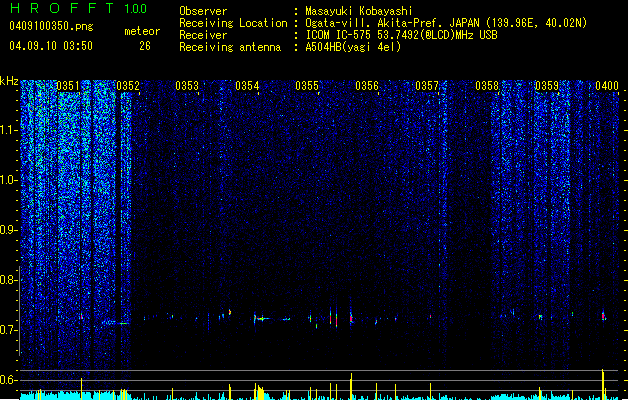The width and height of the screenshot is (629, 400).
Task: Click the 0355 time marker
Action: click(307, 86)
